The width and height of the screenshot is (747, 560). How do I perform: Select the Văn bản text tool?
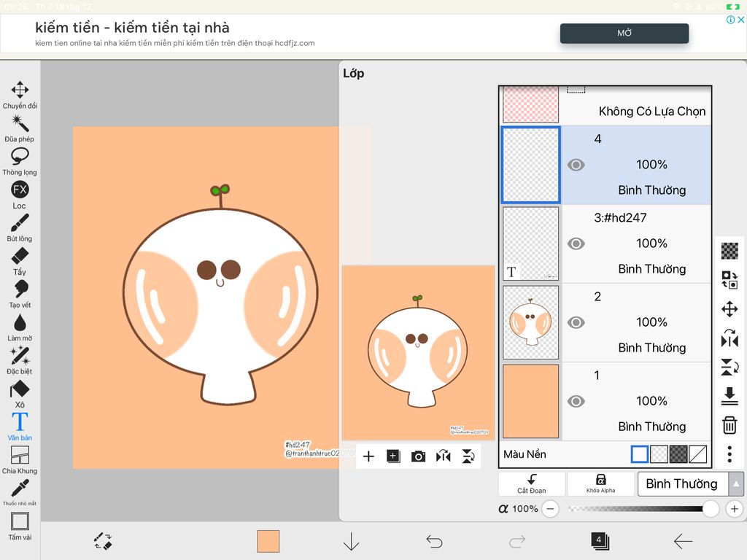pos(20,427)
